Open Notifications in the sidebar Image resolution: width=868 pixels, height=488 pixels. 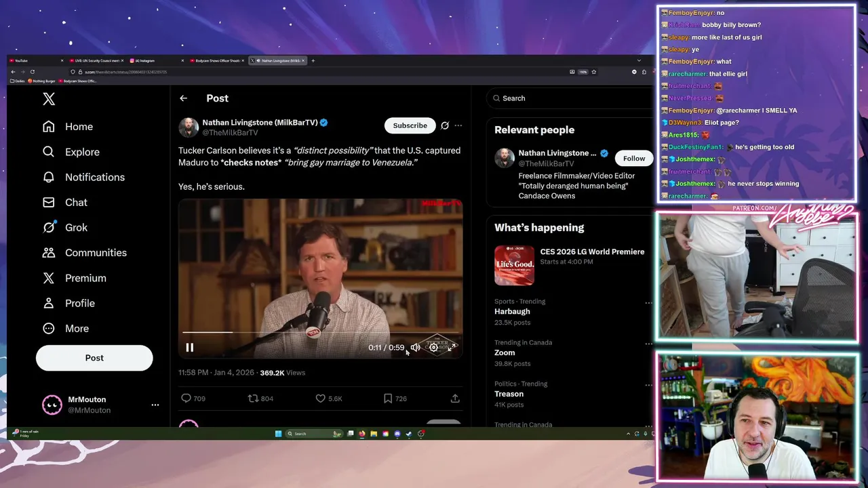coord(83,177)
